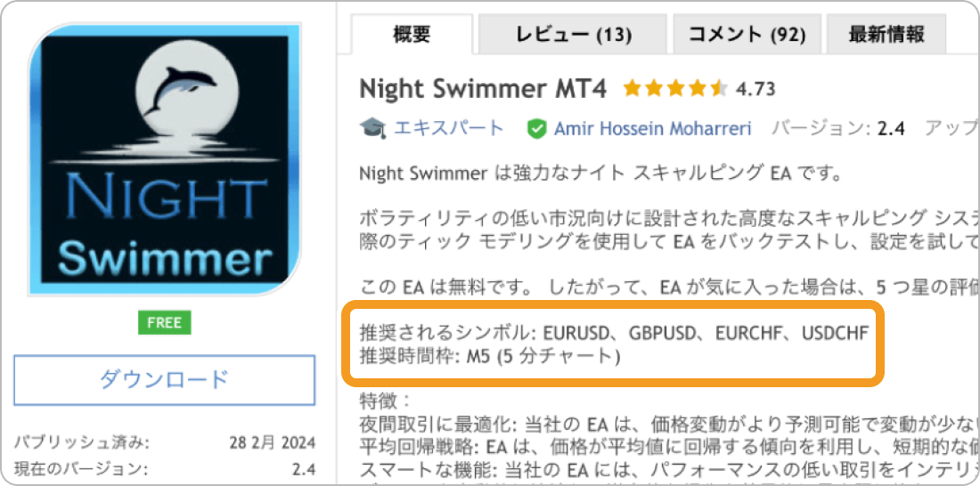Viewport: 980px width, 486px height.
Task: Click the ダウンロード button
Action: click(164, 380)
